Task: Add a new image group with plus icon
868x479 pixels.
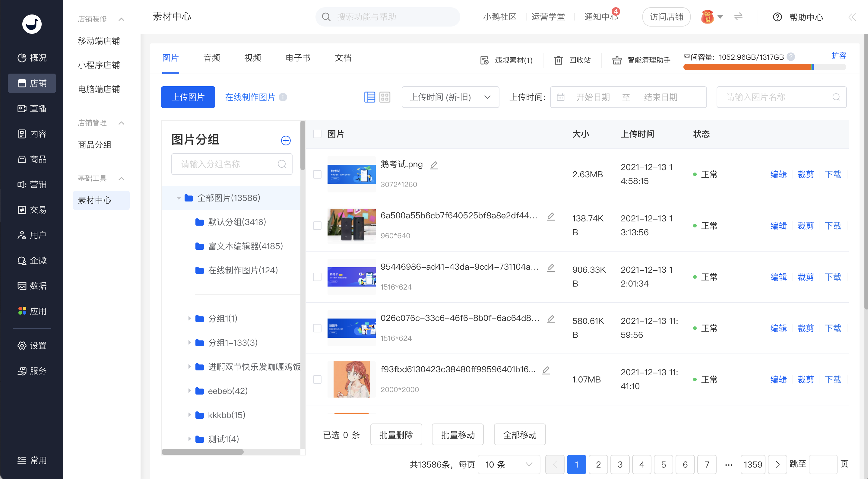Action: tap(286, 140)
